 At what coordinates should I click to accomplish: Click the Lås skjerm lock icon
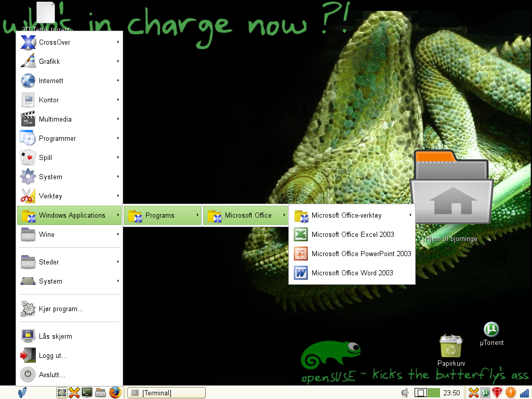[x=28, y=336]
